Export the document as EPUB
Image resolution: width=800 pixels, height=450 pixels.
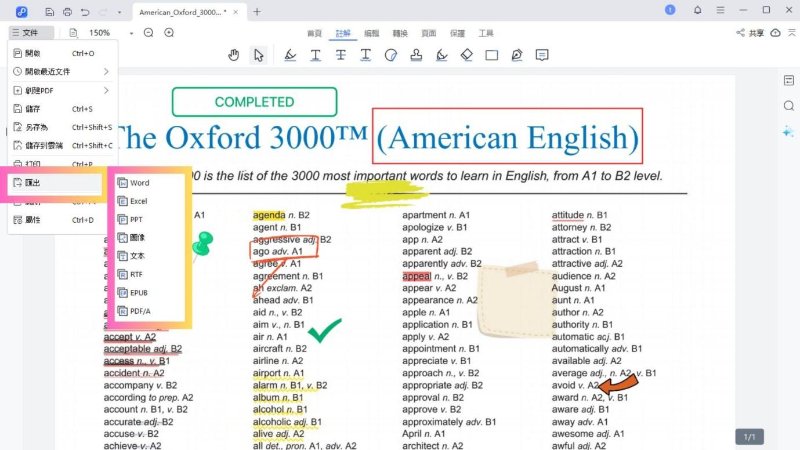click(x=140, y=293)
